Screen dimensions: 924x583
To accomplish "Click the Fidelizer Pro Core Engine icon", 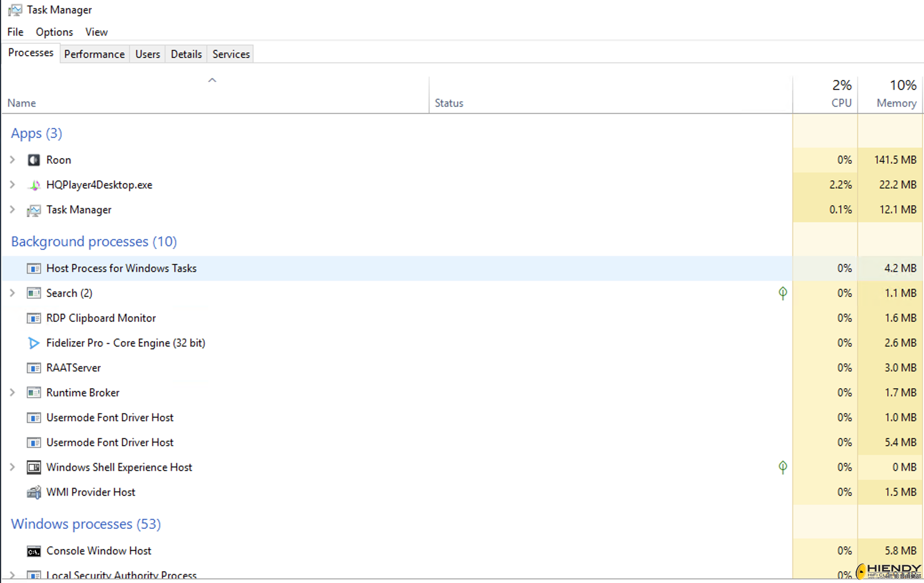I will coord(34,343).
